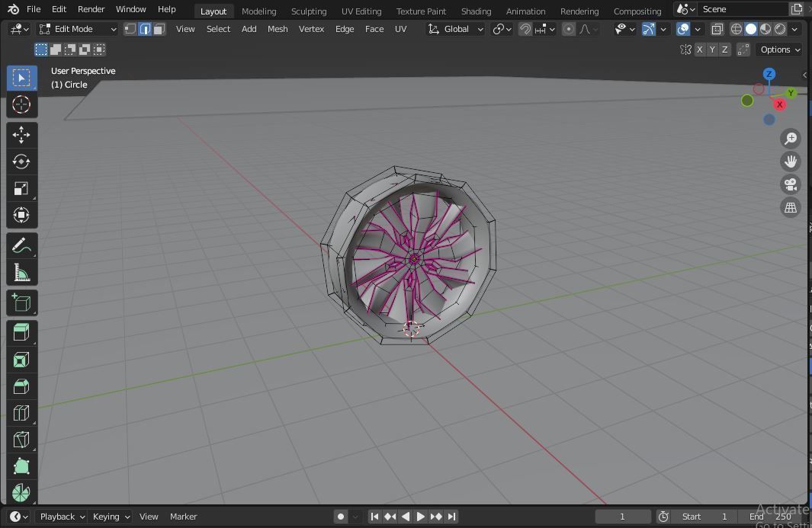This screenshot has height=528, width=812.
Task: Click the zoom magnifier in the viewport sidebar
Action: pyautogui.click(x=791, y=139)
